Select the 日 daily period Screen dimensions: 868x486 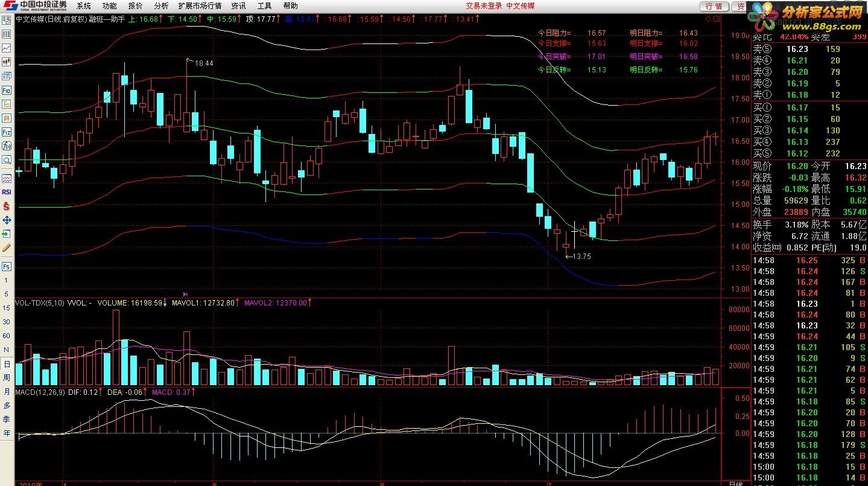pyautogui.click(x=7, y=364)
